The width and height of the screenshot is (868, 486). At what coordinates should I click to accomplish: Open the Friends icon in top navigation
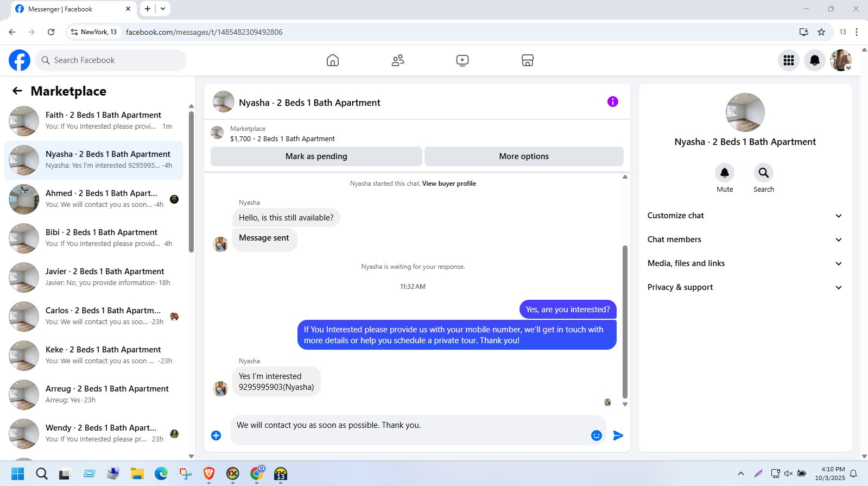398,60
